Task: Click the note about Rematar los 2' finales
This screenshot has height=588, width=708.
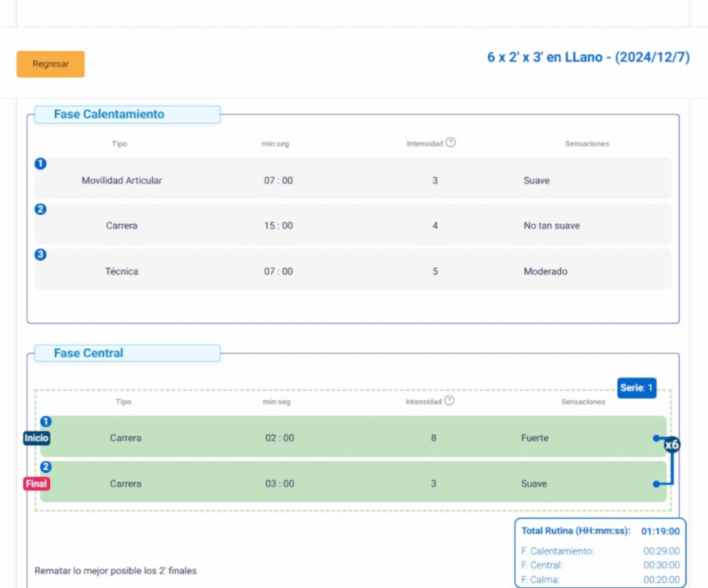Action: coord(115,570)
